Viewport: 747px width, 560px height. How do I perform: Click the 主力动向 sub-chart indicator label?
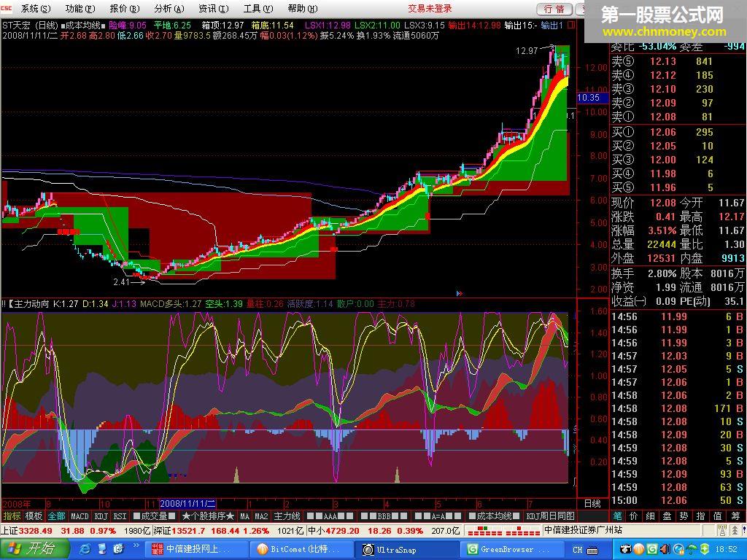pyautogui.click(x=28, y=303)
